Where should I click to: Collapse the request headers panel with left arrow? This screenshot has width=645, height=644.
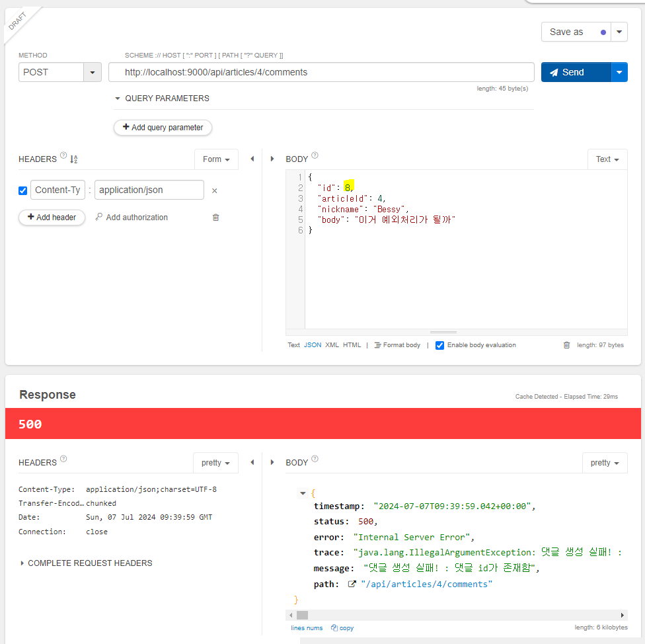[x=252, y=159]
